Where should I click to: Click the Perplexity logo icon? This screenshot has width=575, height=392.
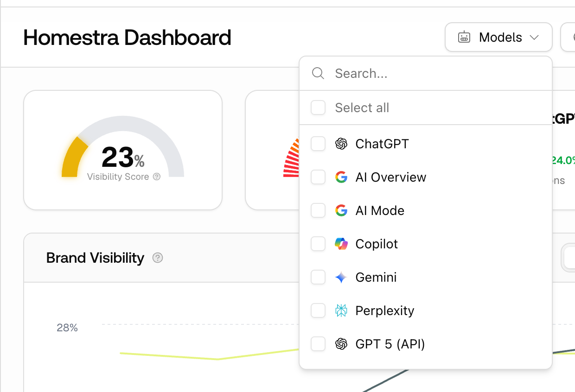[341, 310]
